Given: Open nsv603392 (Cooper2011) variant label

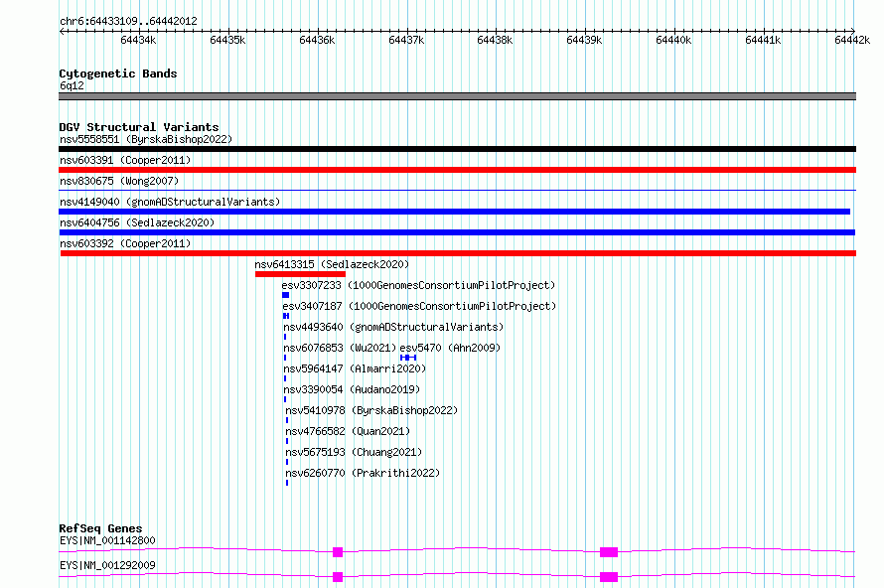Looking at the screenshot, I should click(x=125, y=243).
